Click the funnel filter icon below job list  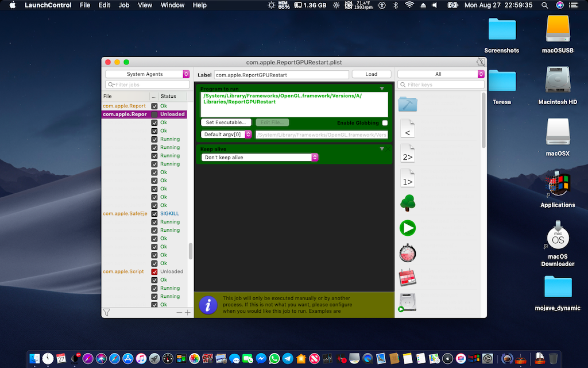(106, 312)
